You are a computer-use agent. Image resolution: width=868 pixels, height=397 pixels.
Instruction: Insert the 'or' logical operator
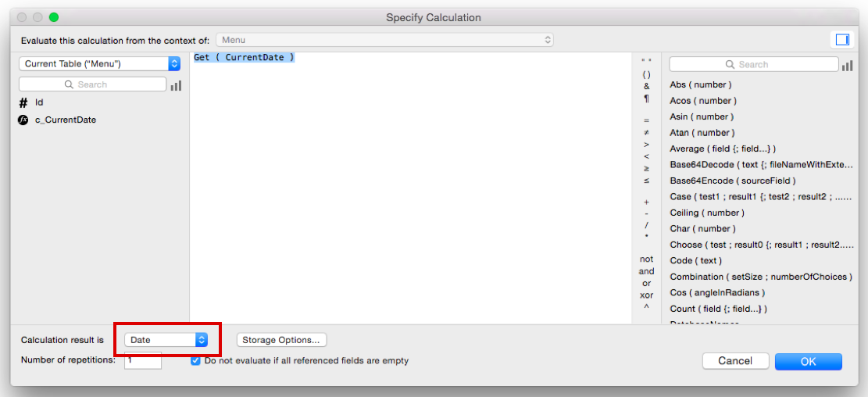tap(646, 283)
